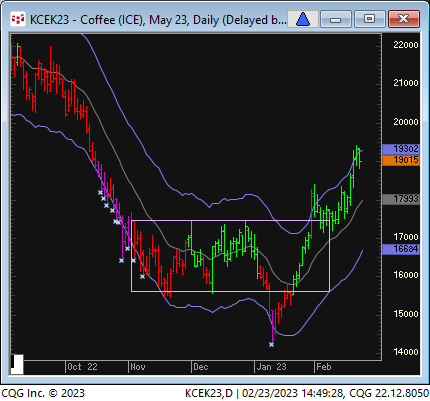Select the 19015 orange last price label
Viewport: 430px width, 401px height.
(x=401, y=160)
